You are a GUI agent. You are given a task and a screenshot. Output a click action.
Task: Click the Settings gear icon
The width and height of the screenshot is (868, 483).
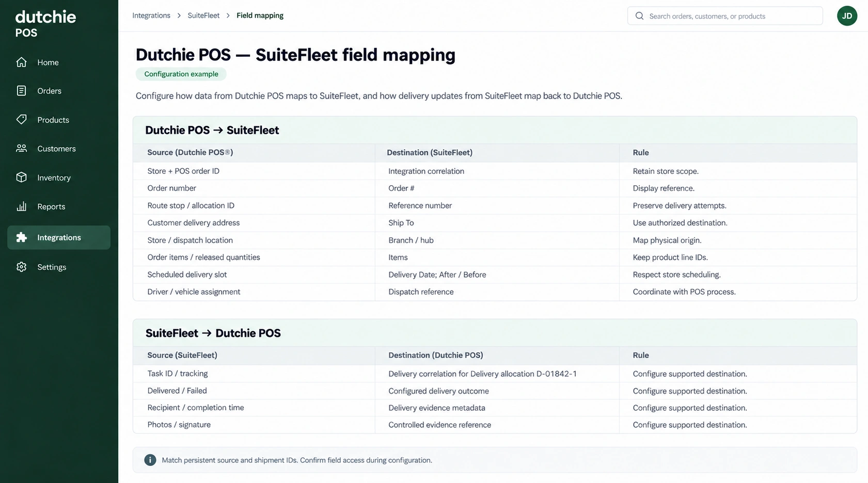point(21,267)
